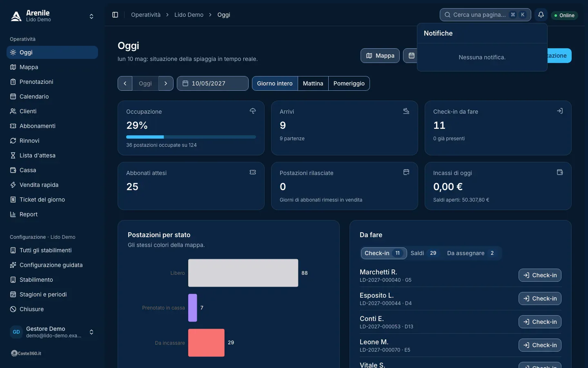This screenshot has height=368, width=588.
Task: Switch to the Check-in tab
Action: [384, 253]
